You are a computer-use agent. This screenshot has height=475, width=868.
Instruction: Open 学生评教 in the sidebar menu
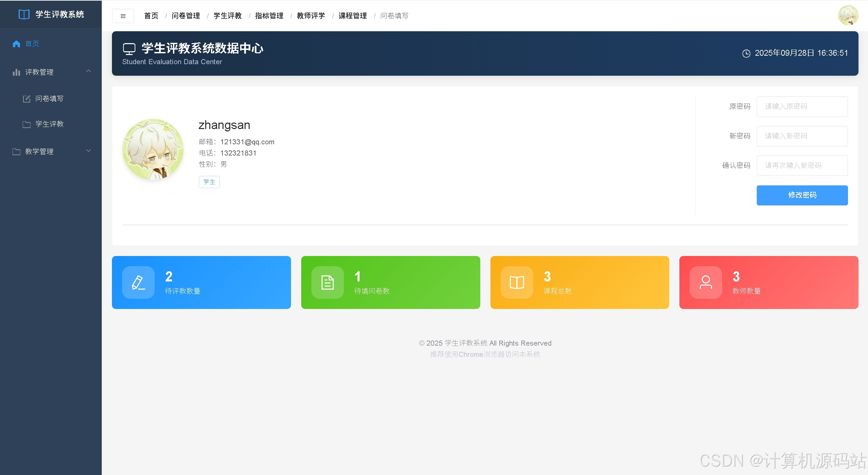pos(51,124)
